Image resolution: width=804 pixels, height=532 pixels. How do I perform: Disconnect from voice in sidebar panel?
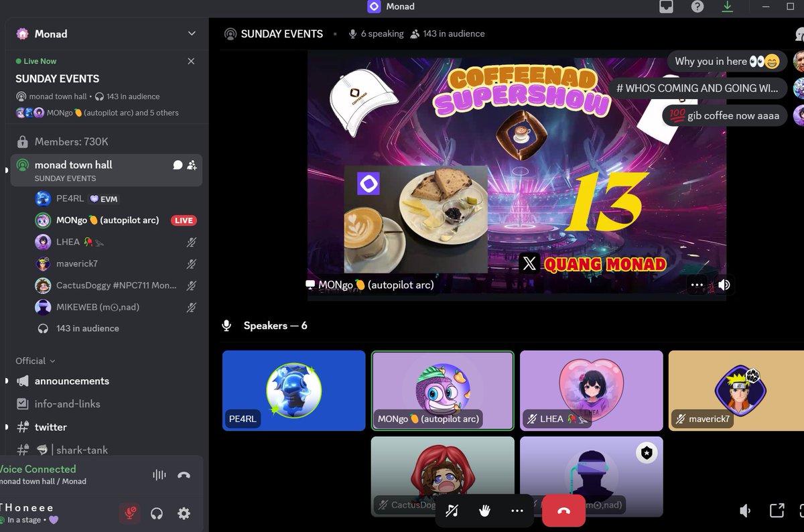[184, 475]
